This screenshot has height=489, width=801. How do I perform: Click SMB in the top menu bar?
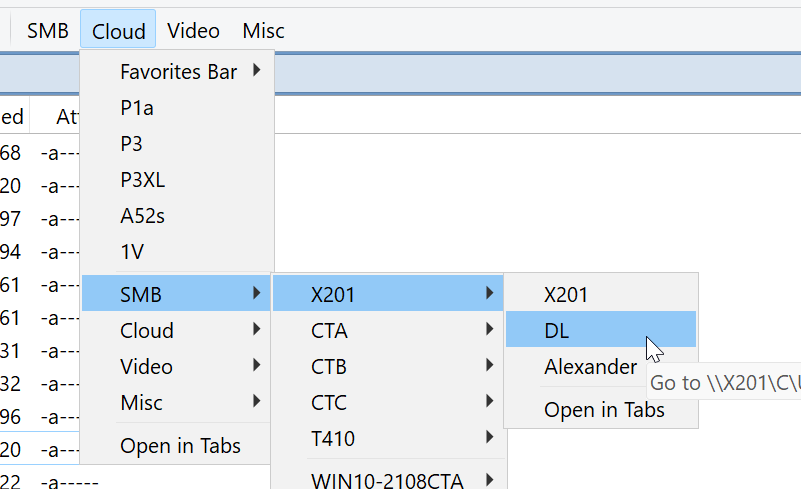pyautogui.click(x=48, y=31)
